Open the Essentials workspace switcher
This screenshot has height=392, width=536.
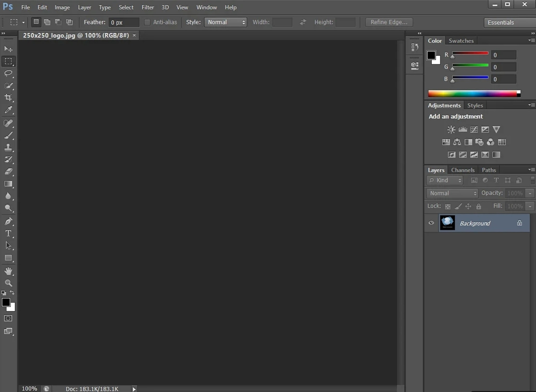pos(510,23)
